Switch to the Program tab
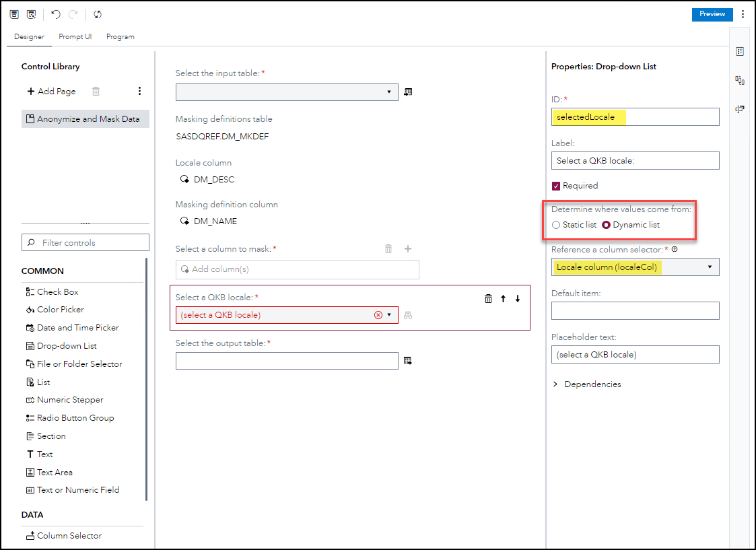The height and width of the screenshot is (550, 756). pos(120,36)
